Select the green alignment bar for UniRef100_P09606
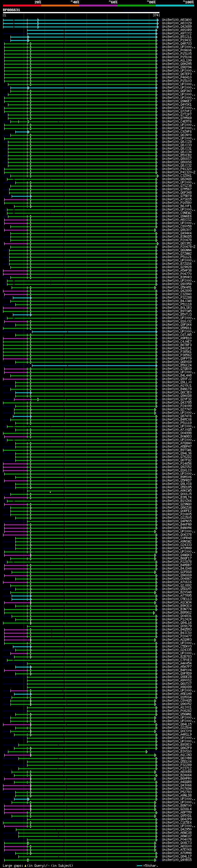 [x=81, y=50]
